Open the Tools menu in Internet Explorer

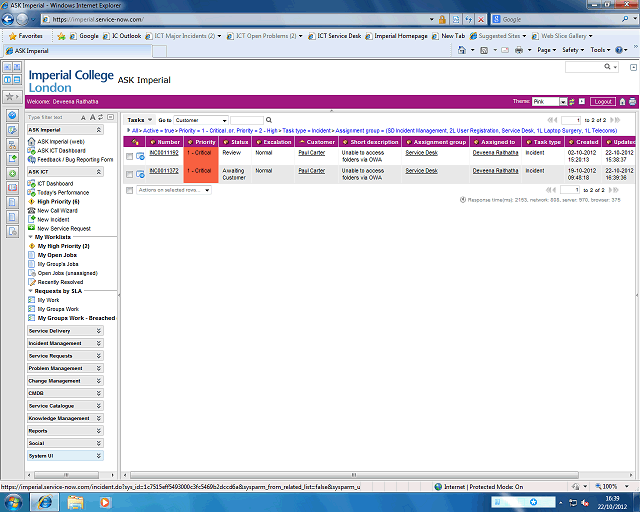click(x=599, y=49)
